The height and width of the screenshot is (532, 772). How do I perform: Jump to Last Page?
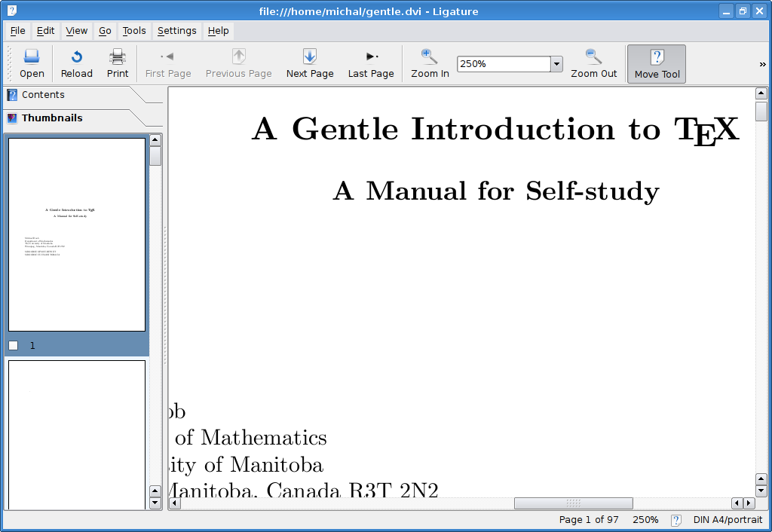click(371, 64)
